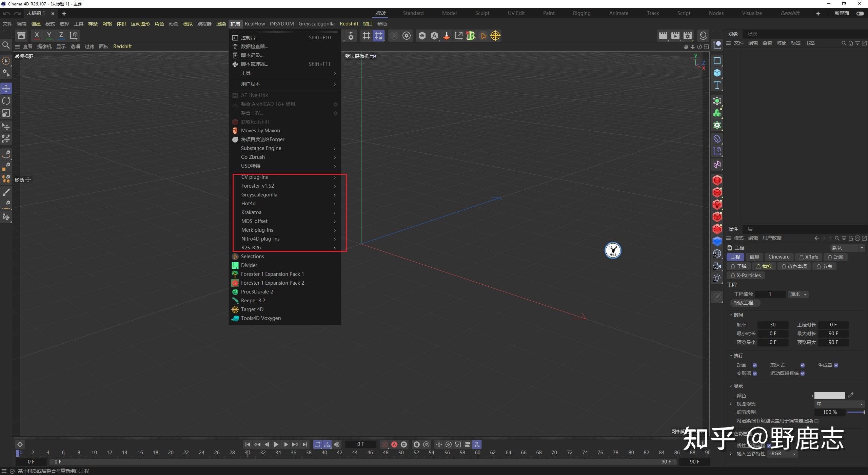Select the Scale tool
Screen dimensions: 868x475
(x=6, y=113)
